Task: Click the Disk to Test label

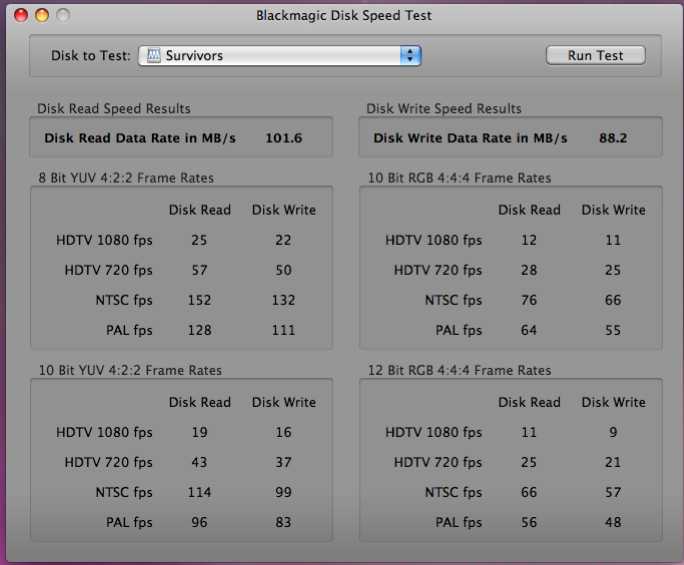Action: point(91,55)
